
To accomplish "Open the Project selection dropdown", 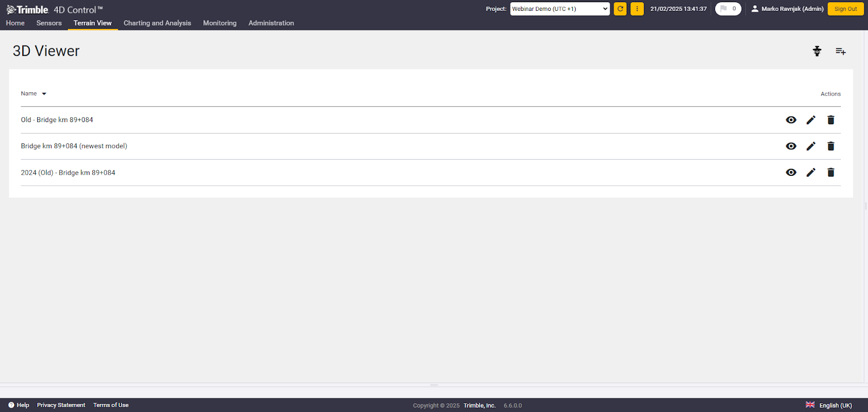I will [x=560, y=9].
